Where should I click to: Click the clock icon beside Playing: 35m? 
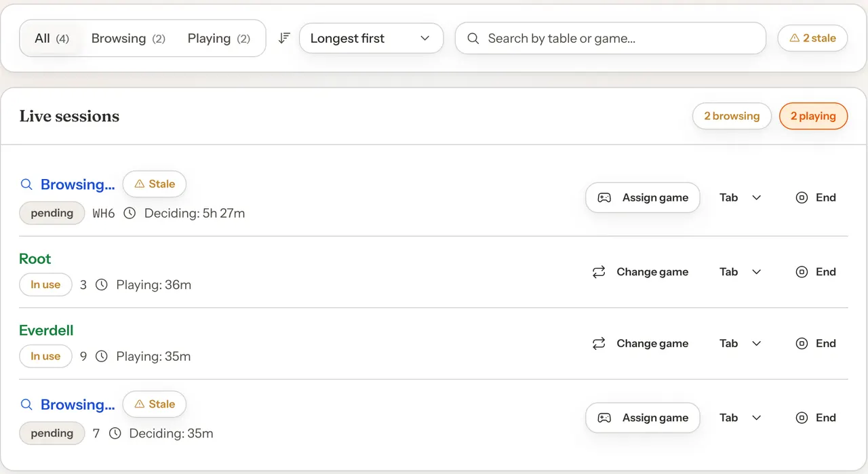102,356
